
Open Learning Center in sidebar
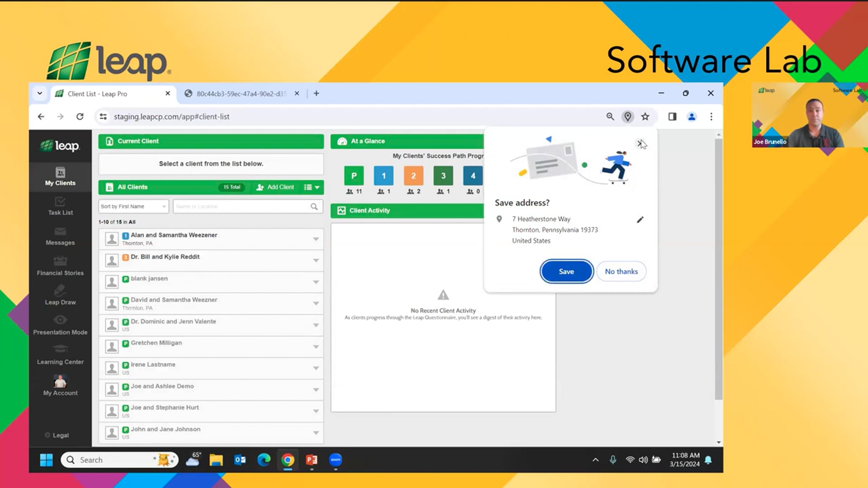(x=60, y=356)
